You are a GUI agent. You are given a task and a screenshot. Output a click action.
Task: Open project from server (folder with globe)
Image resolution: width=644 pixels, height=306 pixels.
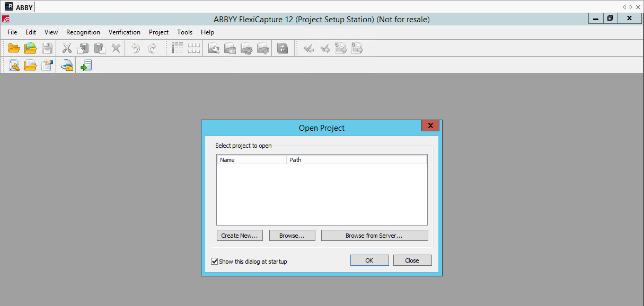pyautogui.click(x=31, y=49)
